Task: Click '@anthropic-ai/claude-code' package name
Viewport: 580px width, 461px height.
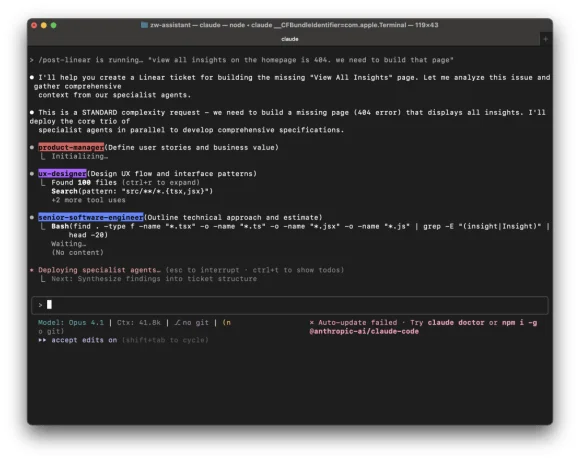Action: (364, 332)
